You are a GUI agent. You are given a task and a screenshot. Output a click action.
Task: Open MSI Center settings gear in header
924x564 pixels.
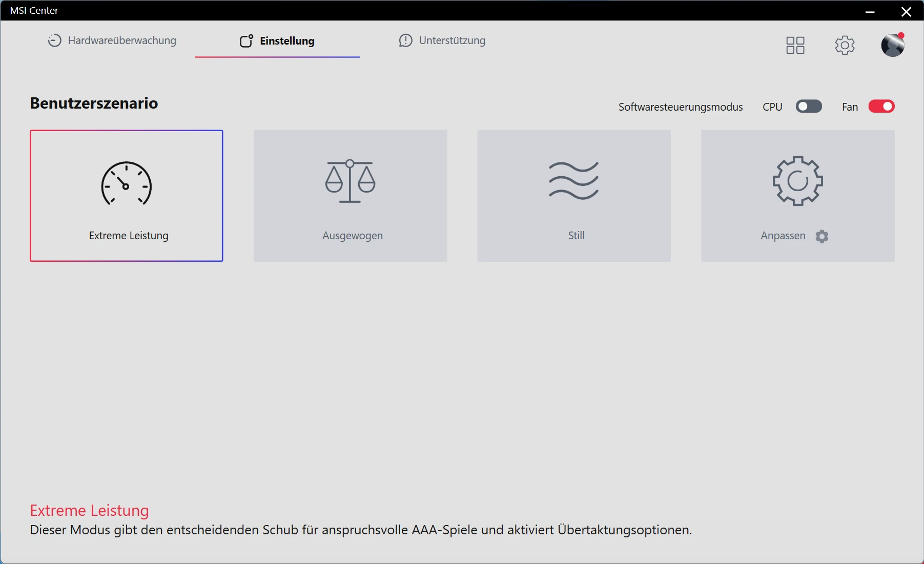[x=845, y=45]
